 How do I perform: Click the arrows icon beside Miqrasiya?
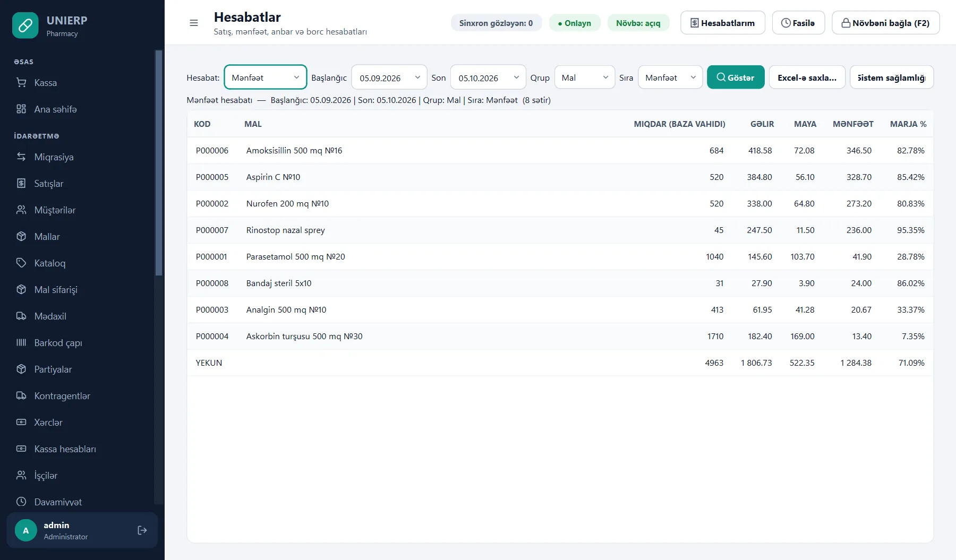pos(21,157)
